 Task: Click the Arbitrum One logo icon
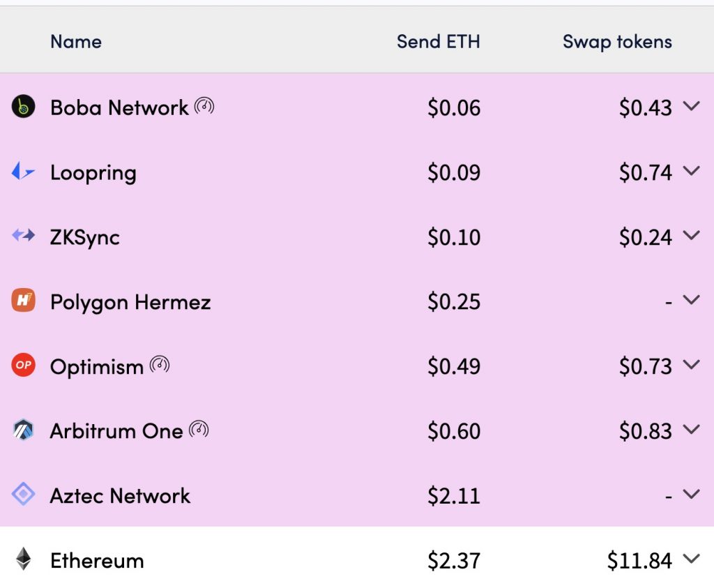coord(23,430)
